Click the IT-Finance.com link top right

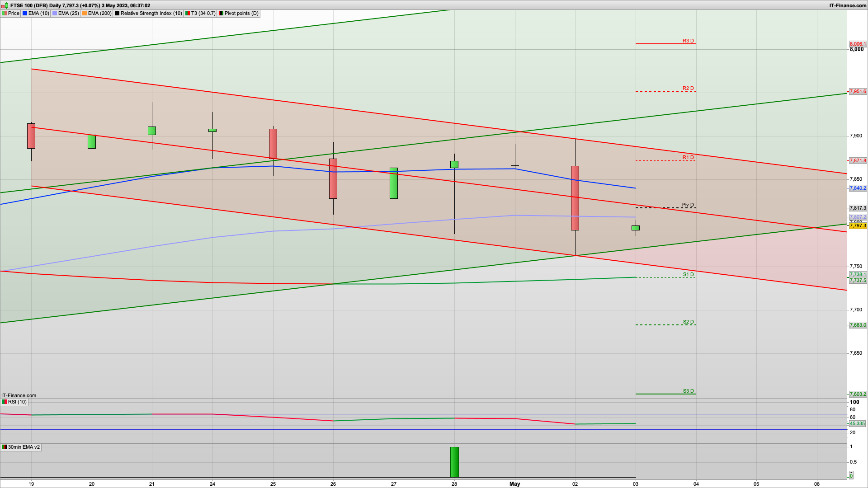coord(848,5)
